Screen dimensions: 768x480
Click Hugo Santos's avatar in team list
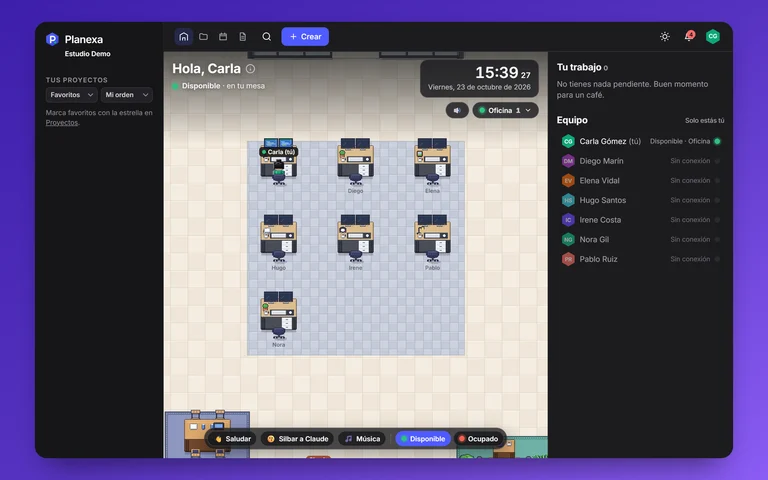(568, 200)
